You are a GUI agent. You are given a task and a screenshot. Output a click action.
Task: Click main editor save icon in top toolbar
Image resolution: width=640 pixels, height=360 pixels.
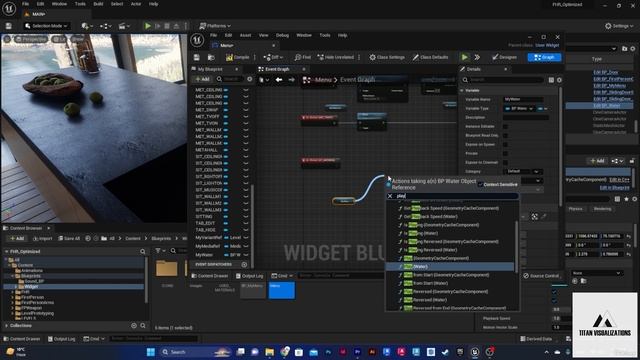pos(9,26)
